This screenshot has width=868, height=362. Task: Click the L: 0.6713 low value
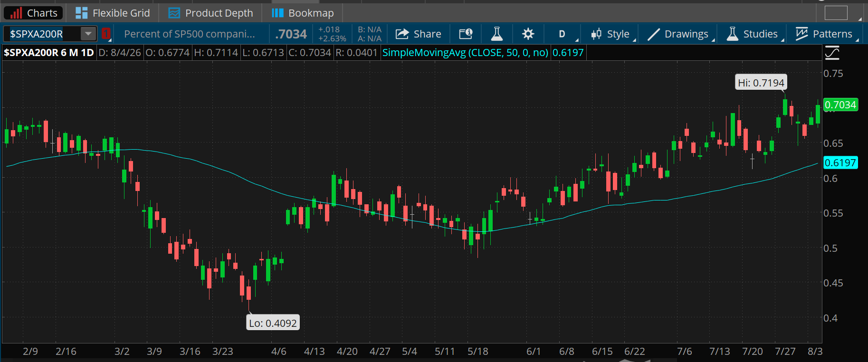pyautogui.click(x=263, y=53)
